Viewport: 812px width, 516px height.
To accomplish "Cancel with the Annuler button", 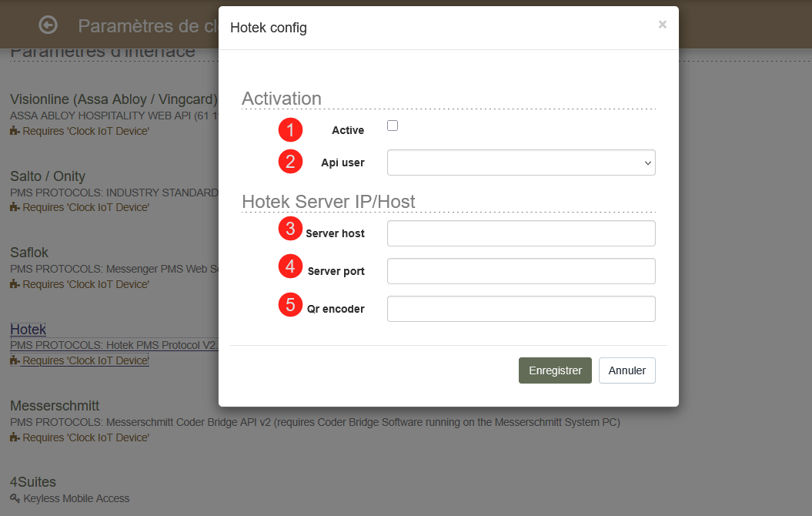I will click(x=627, y=370).
